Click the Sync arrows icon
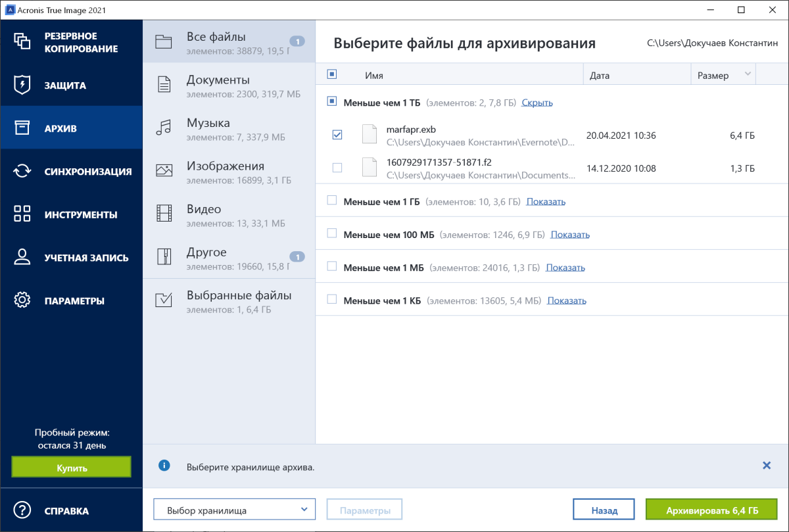 22,171
